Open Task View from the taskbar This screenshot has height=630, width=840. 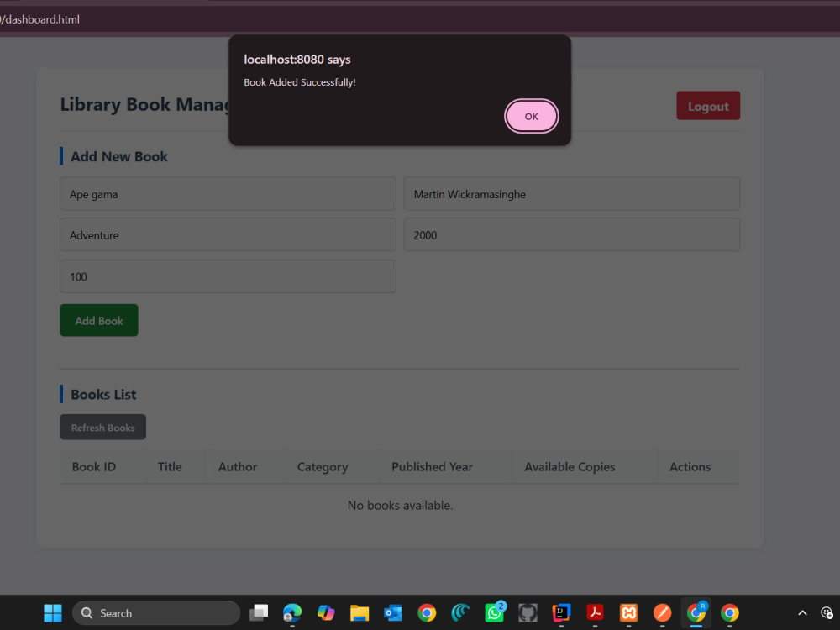pos(259,613)
